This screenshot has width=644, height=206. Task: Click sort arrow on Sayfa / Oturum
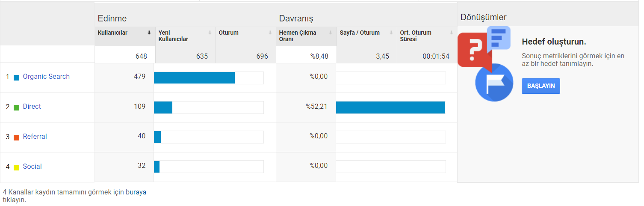[391, 33]
